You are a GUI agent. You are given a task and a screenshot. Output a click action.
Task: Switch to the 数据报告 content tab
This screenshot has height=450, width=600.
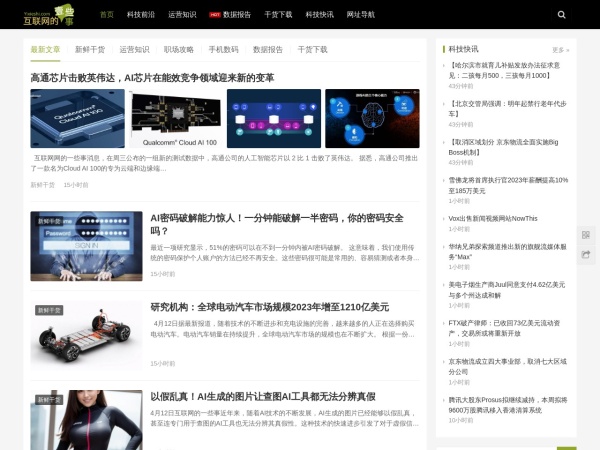coord(268,50)
